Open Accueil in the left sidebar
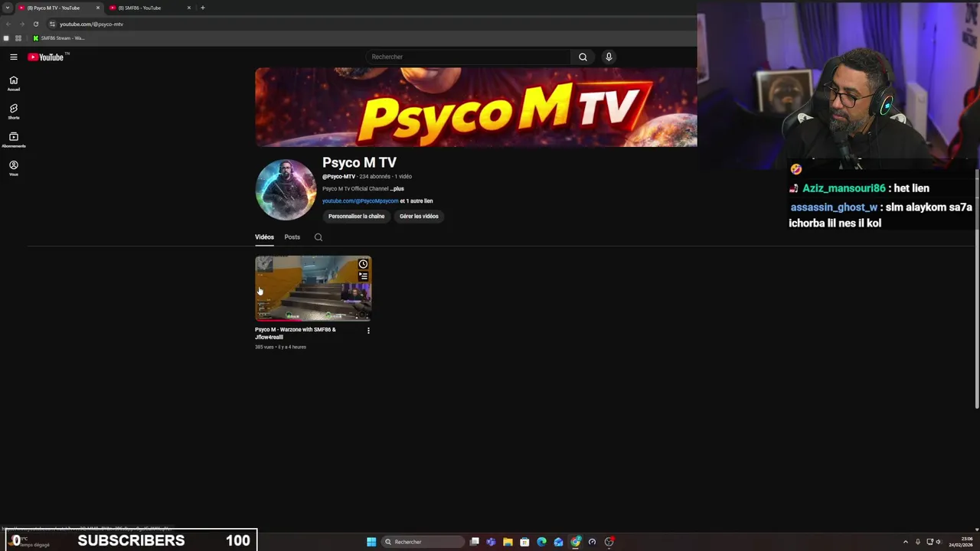 13,83
